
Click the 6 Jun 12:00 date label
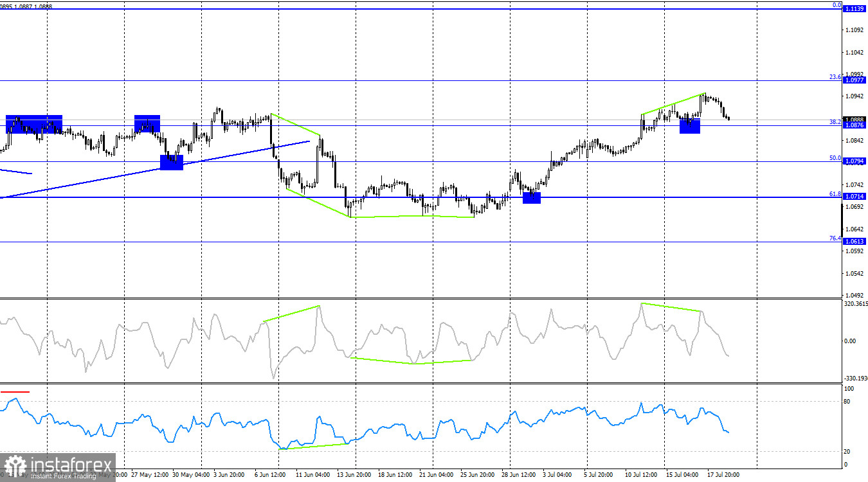tap(270, 476)
